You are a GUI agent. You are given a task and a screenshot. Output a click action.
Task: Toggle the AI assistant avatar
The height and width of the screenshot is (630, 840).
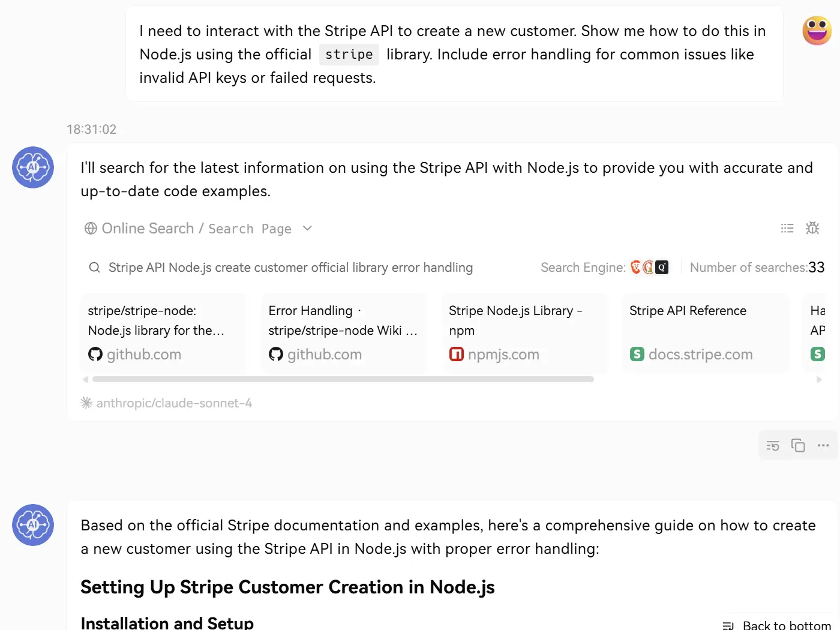coord(33,168)
